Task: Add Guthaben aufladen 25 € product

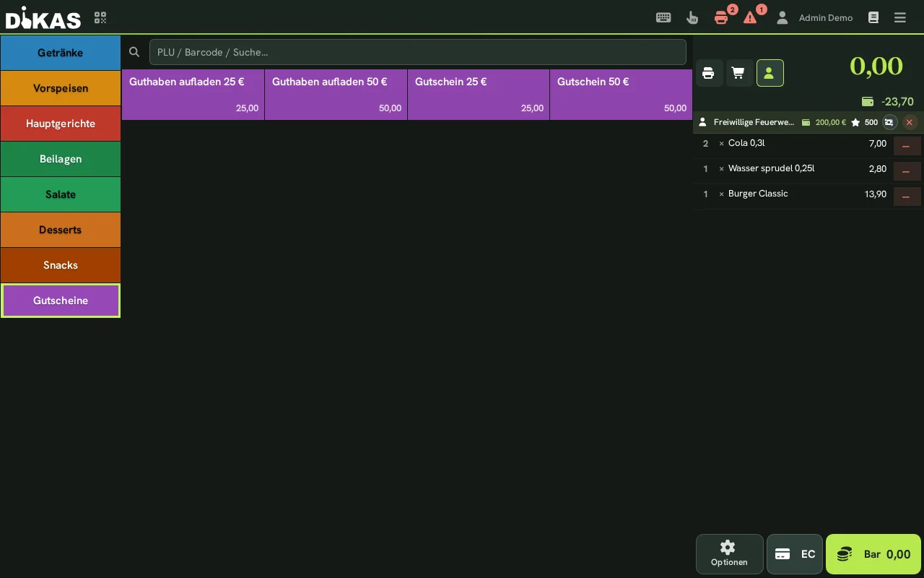Action: [193, 95]
